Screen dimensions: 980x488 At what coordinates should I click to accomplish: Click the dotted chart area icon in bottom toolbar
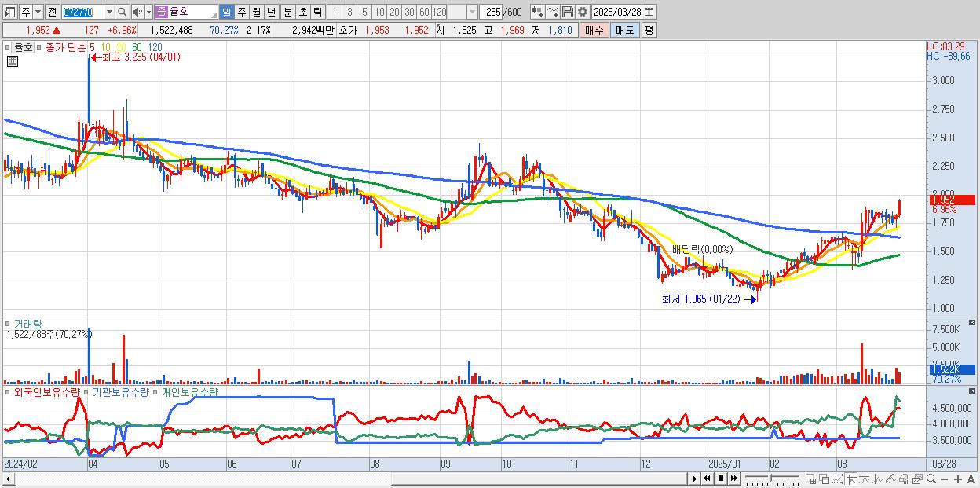click(837, 479)
